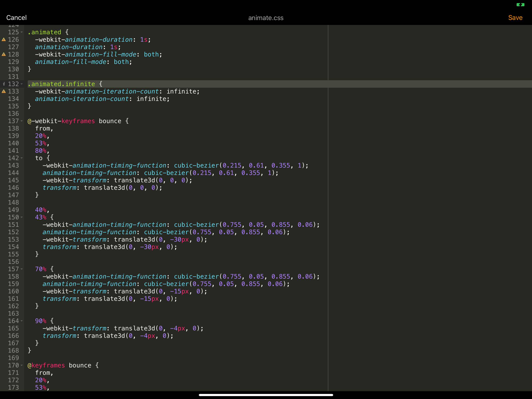The image size is (532, 399).
Task: Tap the animate.css title
Action: tap(266, 18)
